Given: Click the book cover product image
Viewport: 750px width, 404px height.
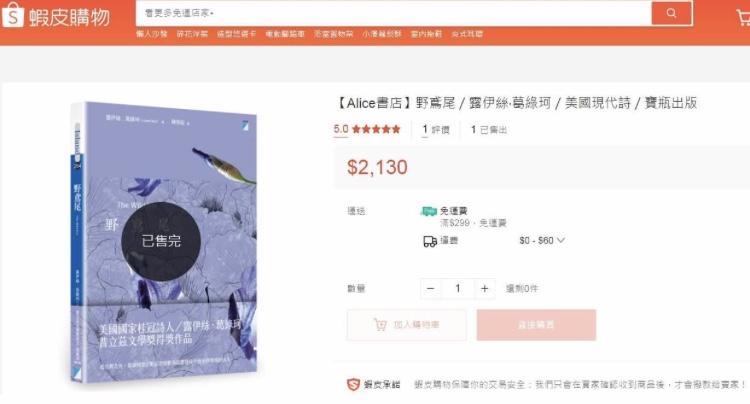Looking at the screenshot, I should click(x=164, y=240).
